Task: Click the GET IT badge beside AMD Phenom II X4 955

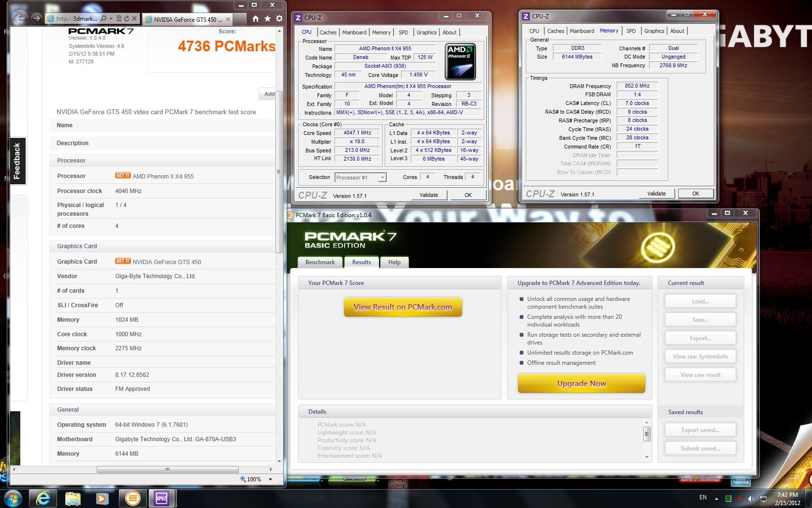Action: (123, 176)
